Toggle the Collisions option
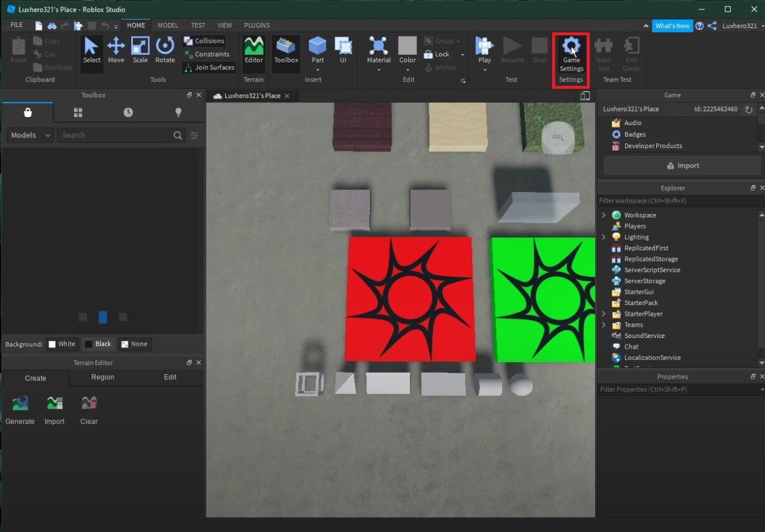765x532 pixels. (203, 41)
